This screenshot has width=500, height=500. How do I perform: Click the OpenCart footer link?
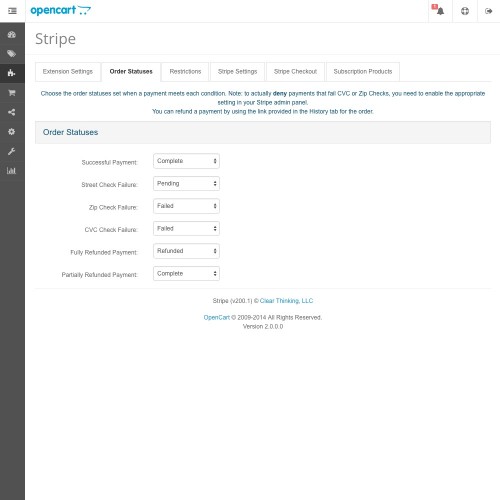pos(217,317)
